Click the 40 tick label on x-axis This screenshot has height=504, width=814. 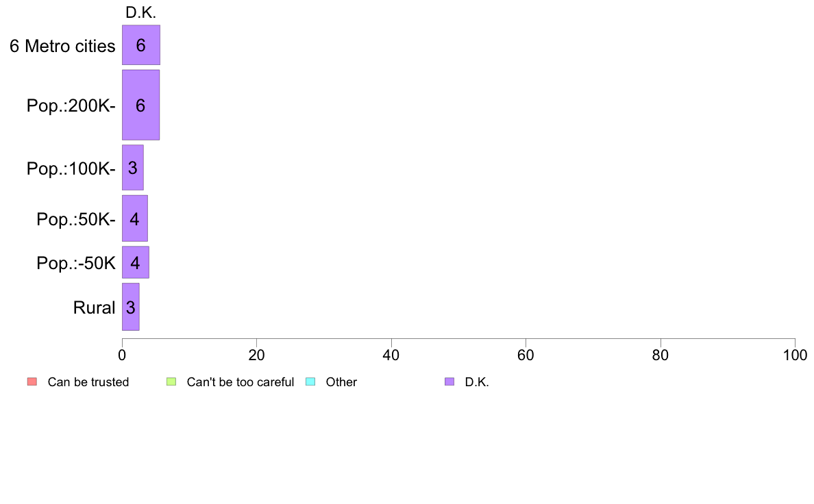391,355
